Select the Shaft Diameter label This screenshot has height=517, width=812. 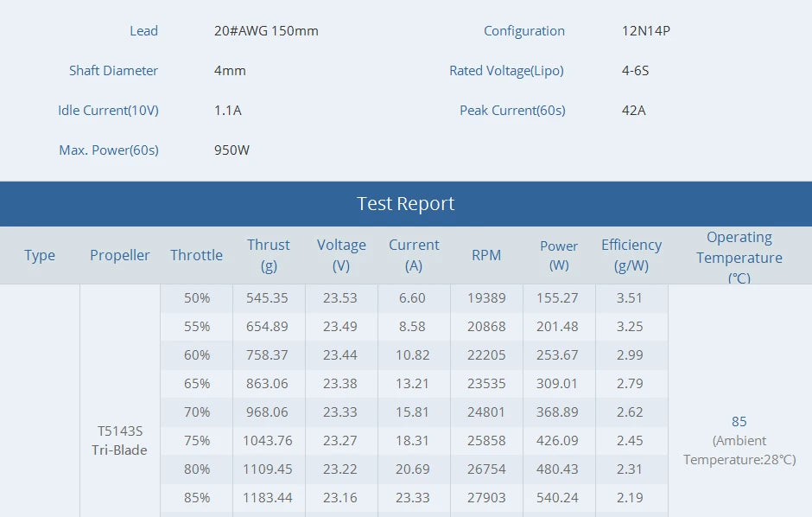[x=114, y=71]
